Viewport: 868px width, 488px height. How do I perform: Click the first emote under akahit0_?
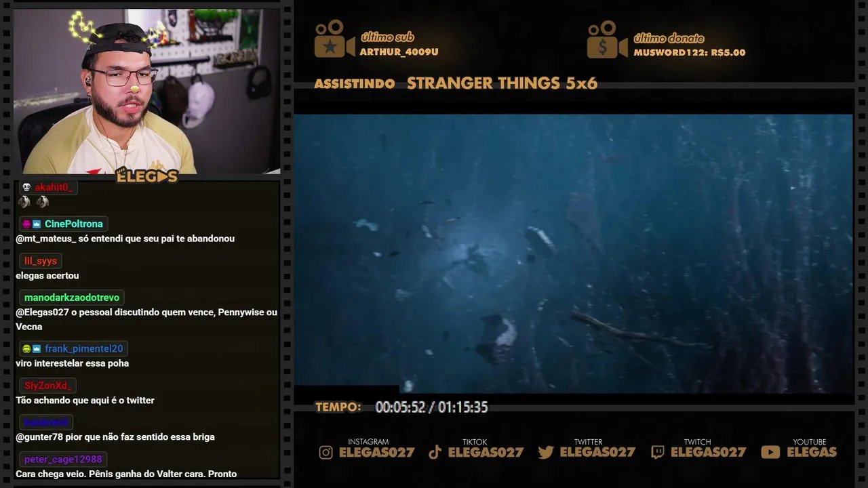[x=24, y=202]
